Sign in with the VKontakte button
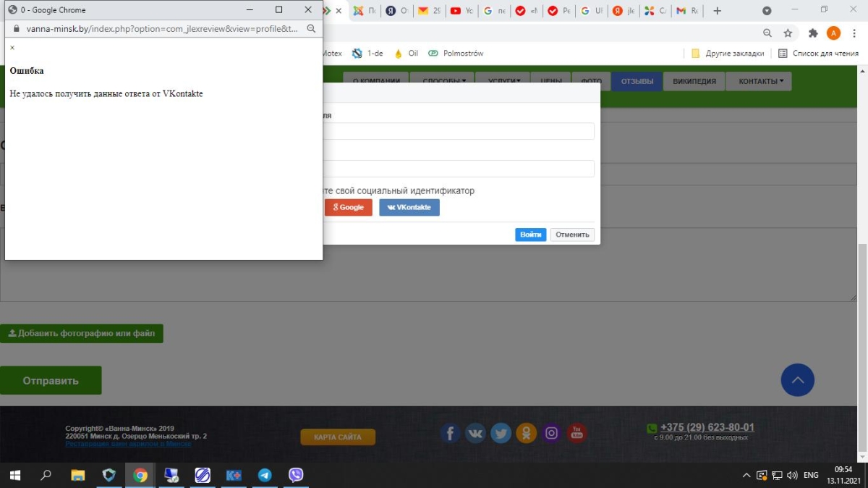This screenshot has width=868, height=488. 409,208
